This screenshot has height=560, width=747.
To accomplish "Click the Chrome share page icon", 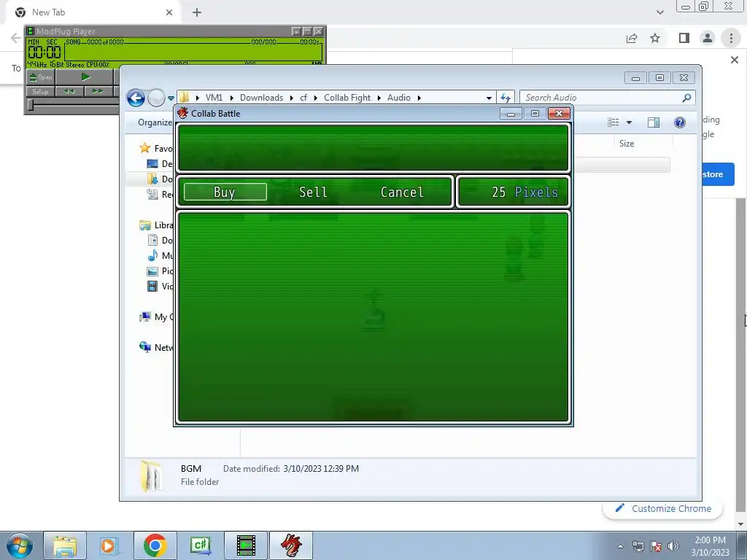I will 632,38.
